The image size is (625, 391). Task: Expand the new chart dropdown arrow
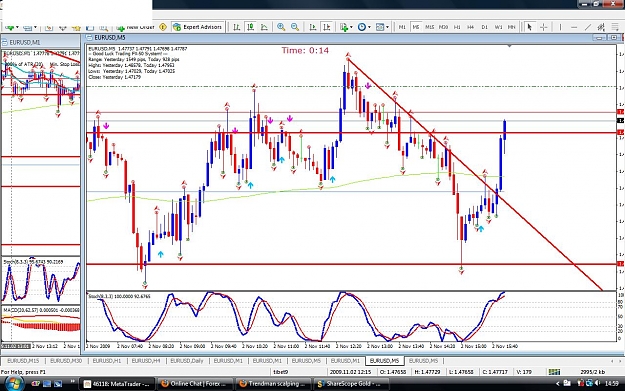17,27
